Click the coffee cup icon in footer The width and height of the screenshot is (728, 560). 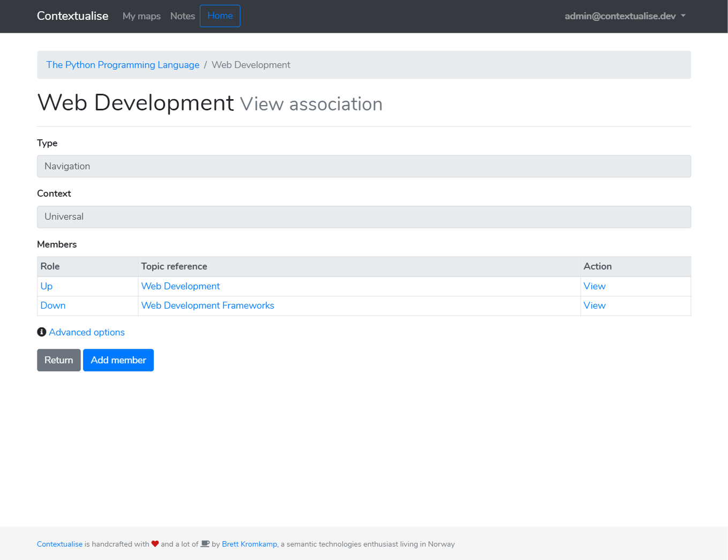click(205, 544)
